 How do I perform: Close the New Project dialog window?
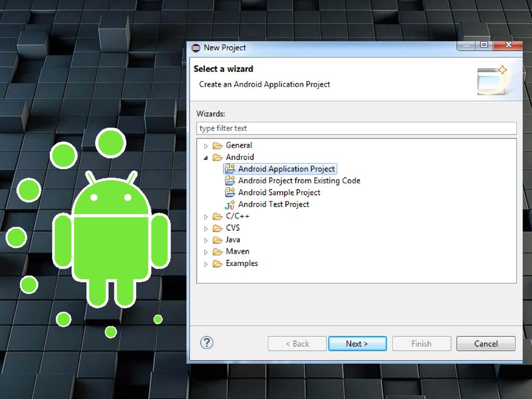[x=508, y=45]
